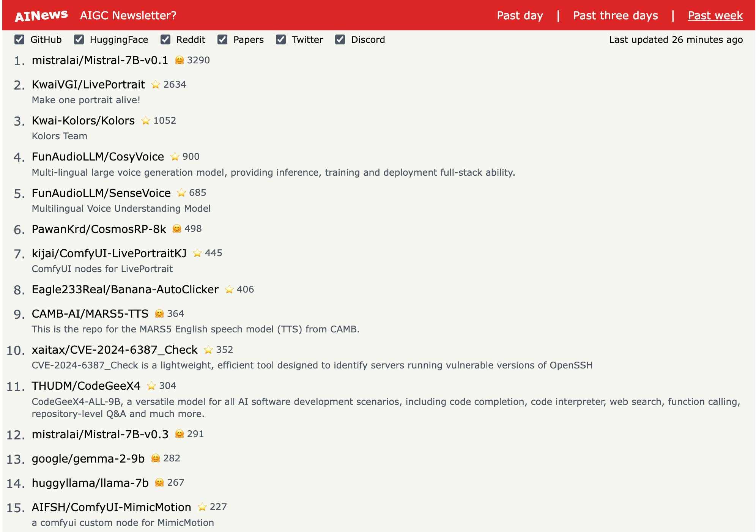The height and width of the screenshot is (532, 756).
Task: Toggle the HuggingFace checkbox
Action: pos(79,39)
